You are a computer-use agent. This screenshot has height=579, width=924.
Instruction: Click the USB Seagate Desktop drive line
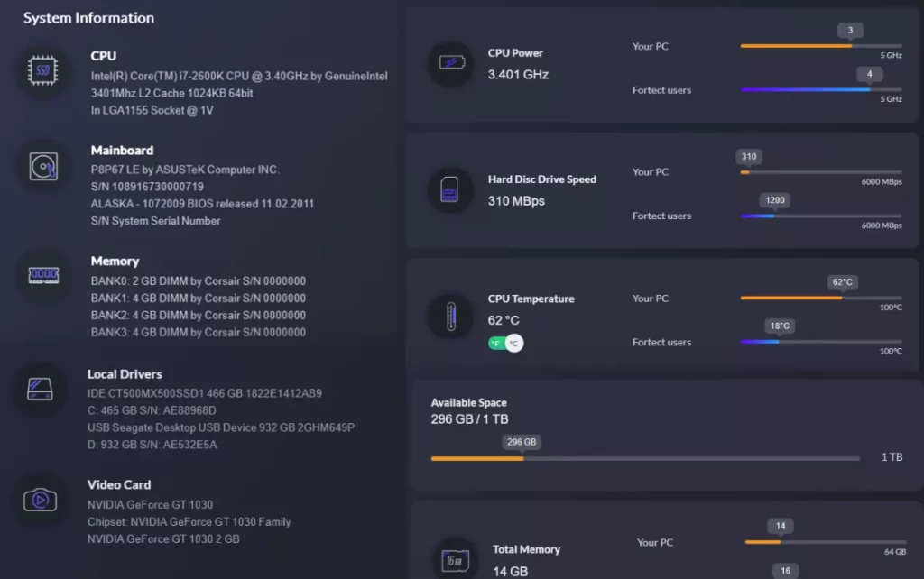click(220, 427)
